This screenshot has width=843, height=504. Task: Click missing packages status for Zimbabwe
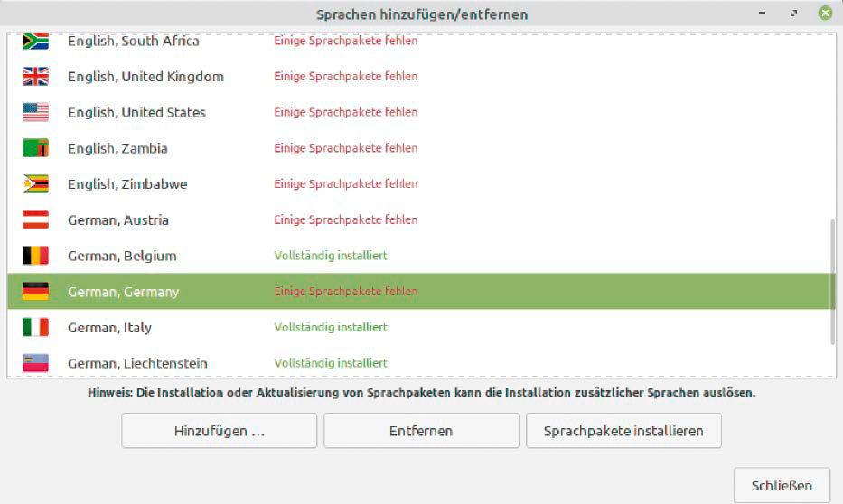click(x=346, y=183)
